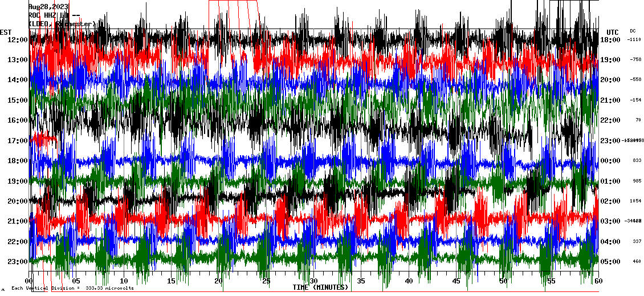
Task: Select the 25 minute tick label
Action: point(266,281)
